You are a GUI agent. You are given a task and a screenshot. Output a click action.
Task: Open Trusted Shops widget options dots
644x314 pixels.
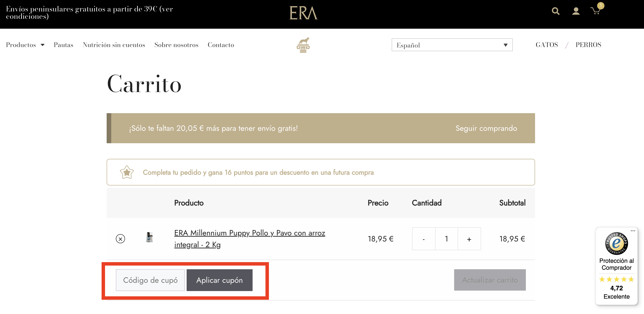click(x=633, y=231)
